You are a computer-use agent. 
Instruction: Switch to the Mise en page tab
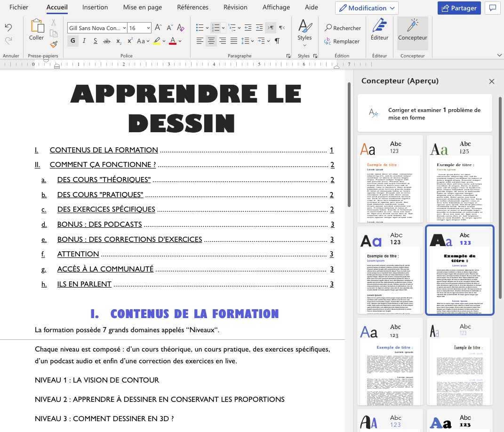pyautogui.click(x=143, y=7)
